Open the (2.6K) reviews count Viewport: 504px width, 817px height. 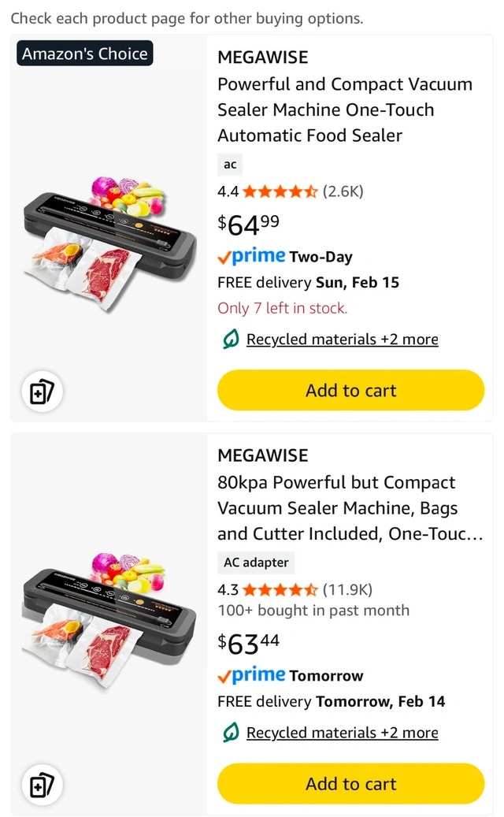[x=343, y=191]
